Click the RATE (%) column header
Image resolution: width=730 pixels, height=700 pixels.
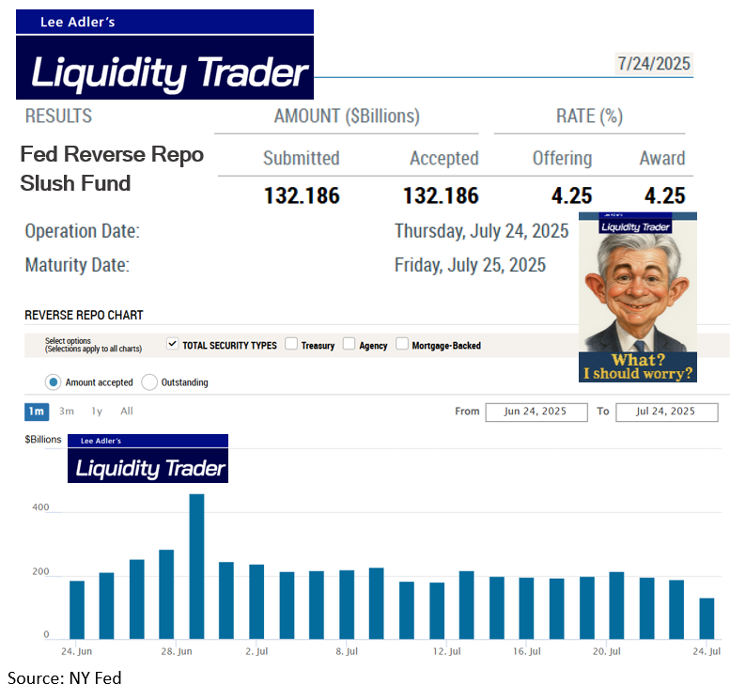click(589, 116)
